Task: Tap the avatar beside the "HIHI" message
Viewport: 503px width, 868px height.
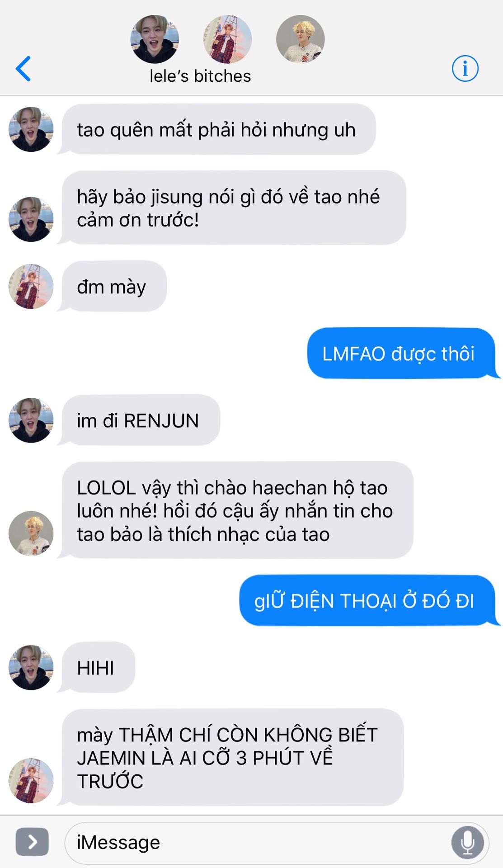Action: [x=31, y=668]
